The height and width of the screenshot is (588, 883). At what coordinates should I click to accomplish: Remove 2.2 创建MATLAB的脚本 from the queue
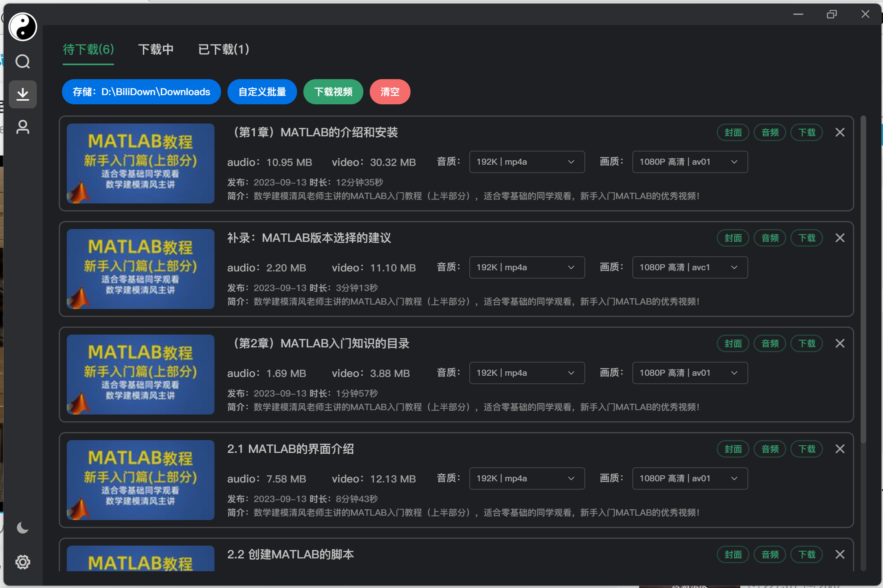840,554
